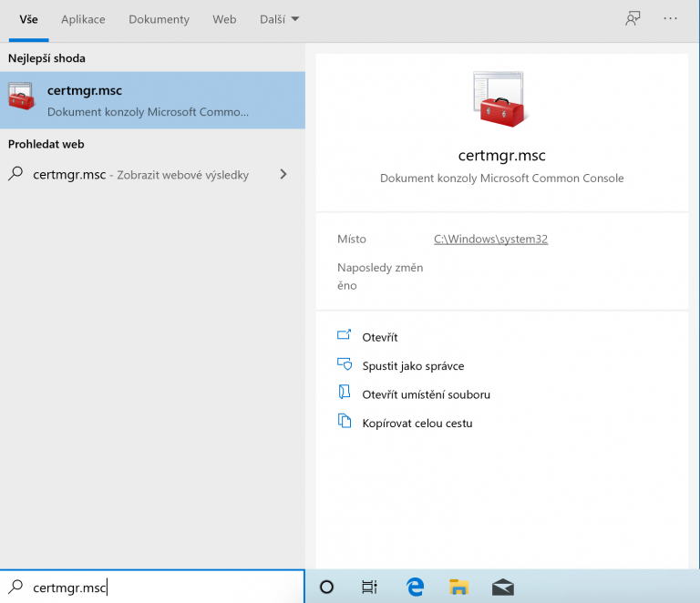Click the Prohledat web heading
The height and width of the screenshot is (603, 700).
click(x=46, y=144)
